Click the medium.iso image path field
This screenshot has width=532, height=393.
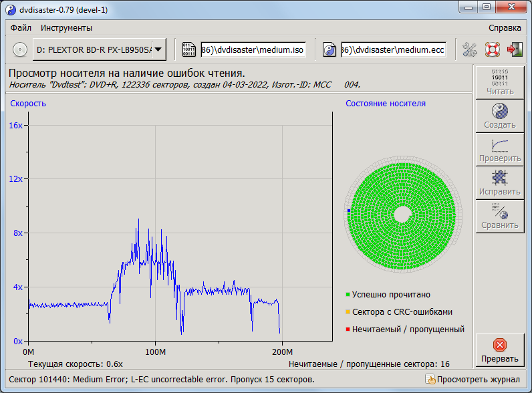253,49
